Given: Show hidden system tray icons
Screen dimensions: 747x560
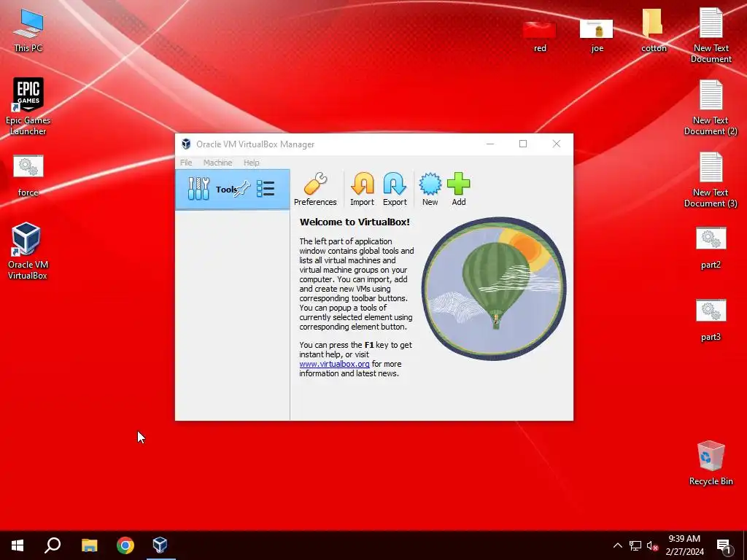Looking at the screenshot, I should [x=617, y=545].
